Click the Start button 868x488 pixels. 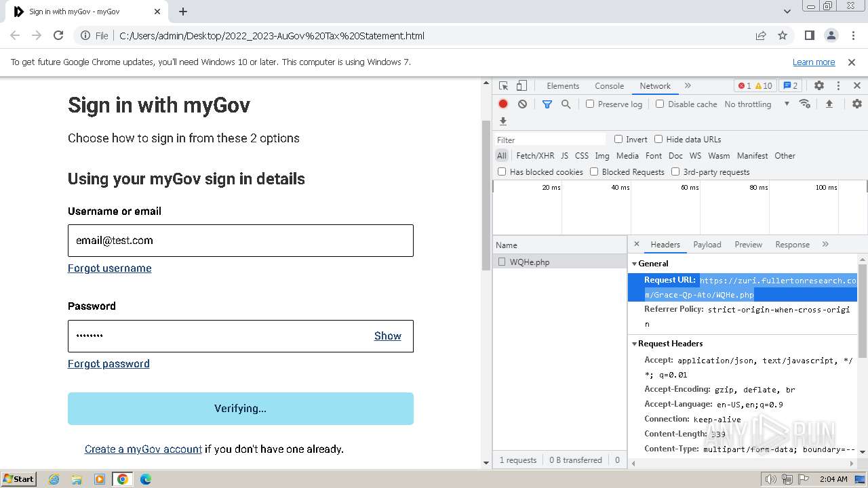pyautogui.click(x=19, y=479)
